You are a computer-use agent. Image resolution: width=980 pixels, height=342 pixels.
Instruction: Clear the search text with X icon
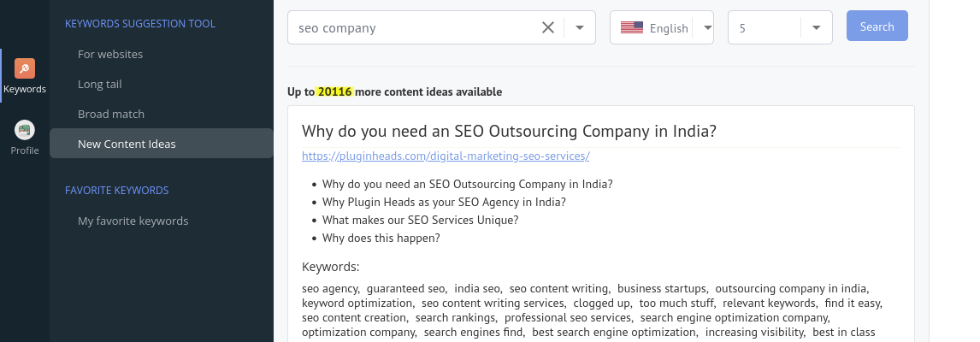tap(548, 27)
